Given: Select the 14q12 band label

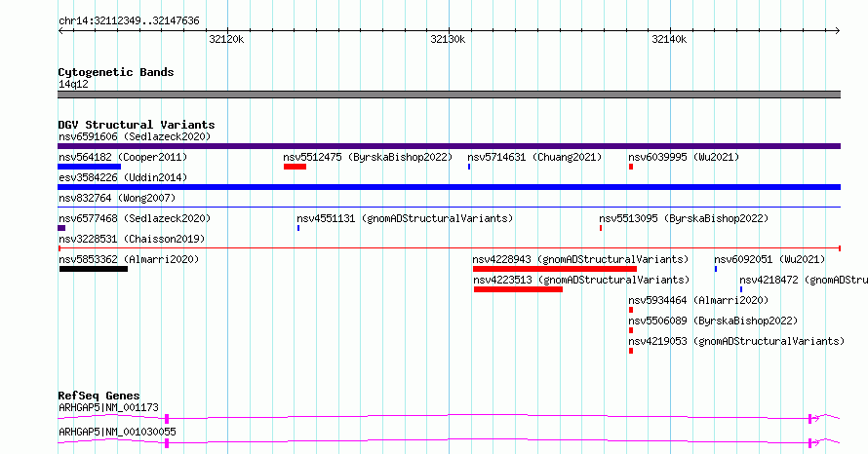Looking at the screenshot, I should pos(73,84).
